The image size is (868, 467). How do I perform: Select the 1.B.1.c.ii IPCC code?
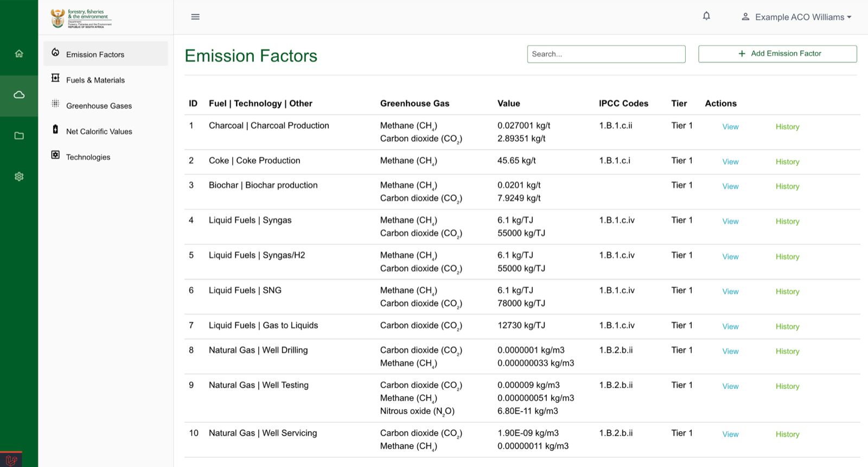click(x=616, y=125)
